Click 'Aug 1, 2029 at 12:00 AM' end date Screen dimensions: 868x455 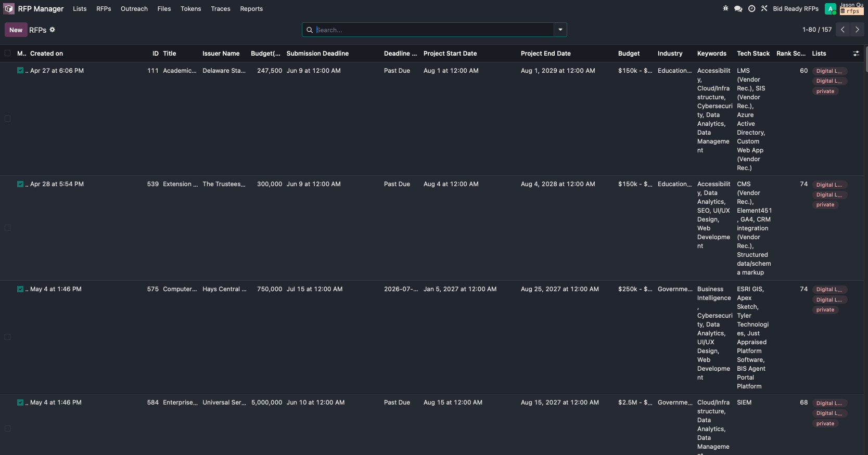coord(558,71)
